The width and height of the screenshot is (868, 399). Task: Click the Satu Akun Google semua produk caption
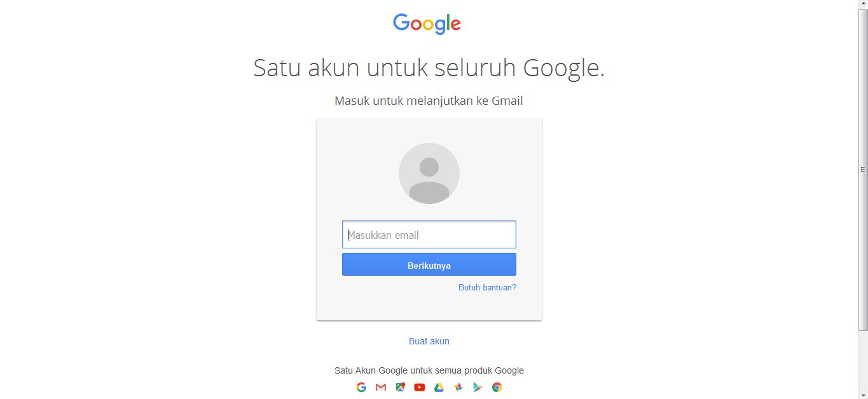pos(429,370)
